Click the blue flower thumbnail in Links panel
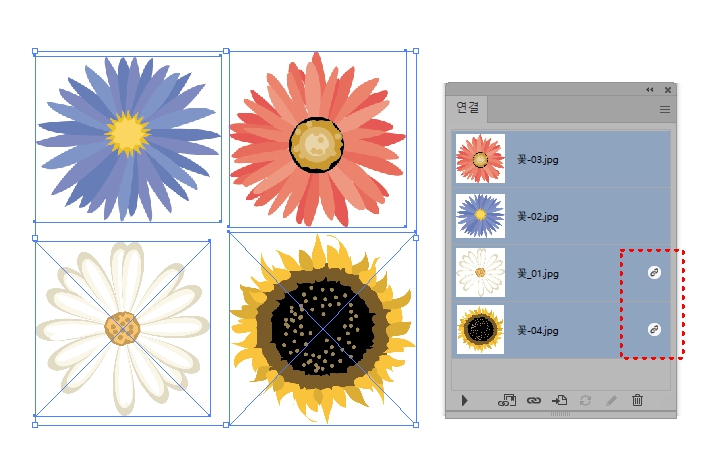The height and width of the screenshot is (460, 723). (x=480, y=216)
